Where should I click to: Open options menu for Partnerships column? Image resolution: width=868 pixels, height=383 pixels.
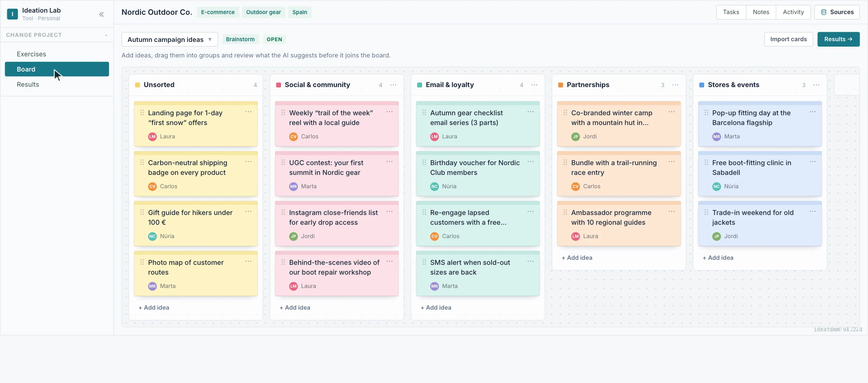676,85
